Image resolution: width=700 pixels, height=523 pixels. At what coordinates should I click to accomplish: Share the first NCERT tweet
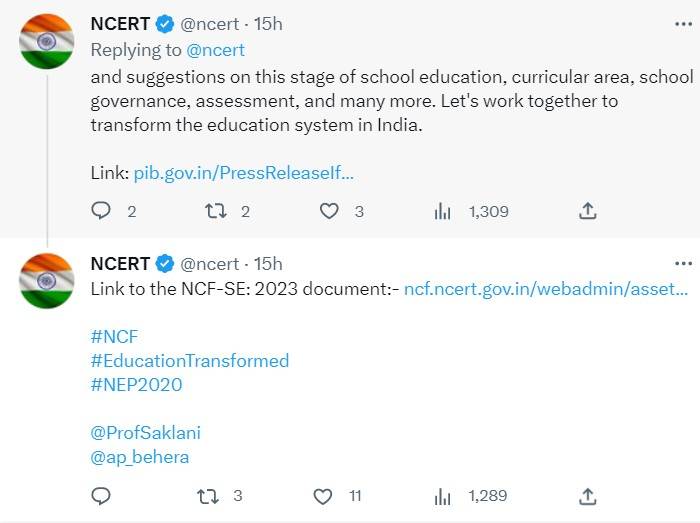(588, 211)
